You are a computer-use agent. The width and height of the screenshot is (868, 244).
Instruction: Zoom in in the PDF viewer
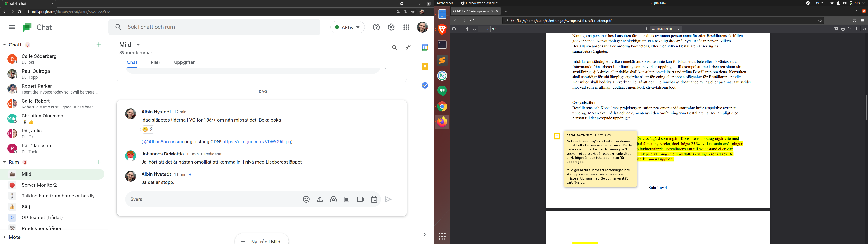coord(646,29)
